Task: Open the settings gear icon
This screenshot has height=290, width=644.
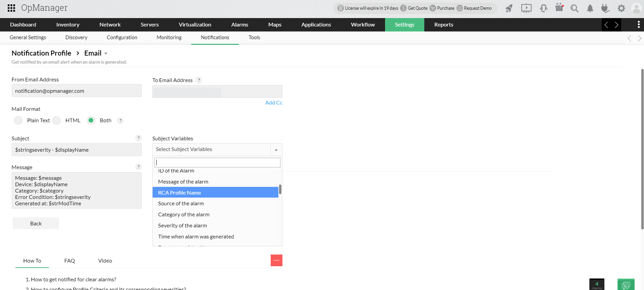Action: coord(621,8)
